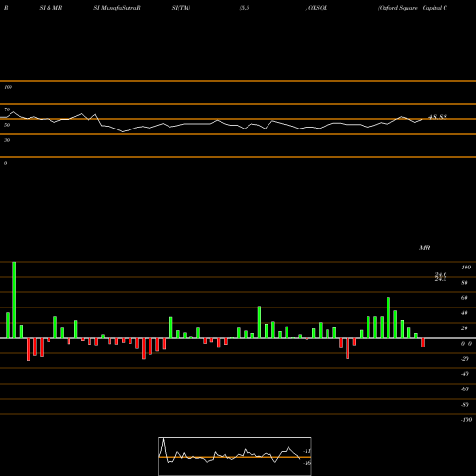Click the MR axis label 100
The width and height of the screenshot is (476, 476).
[x=466, y=268]
